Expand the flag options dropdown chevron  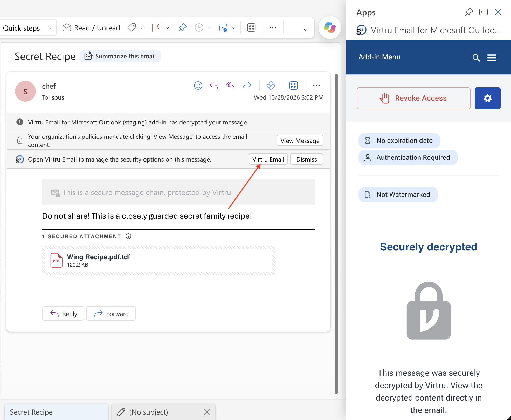[x=168, y=28]
